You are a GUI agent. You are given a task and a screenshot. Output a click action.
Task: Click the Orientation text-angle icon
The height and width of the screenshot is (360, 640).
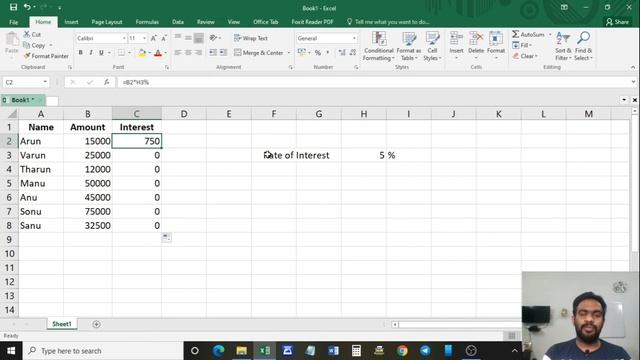point(213,38)
